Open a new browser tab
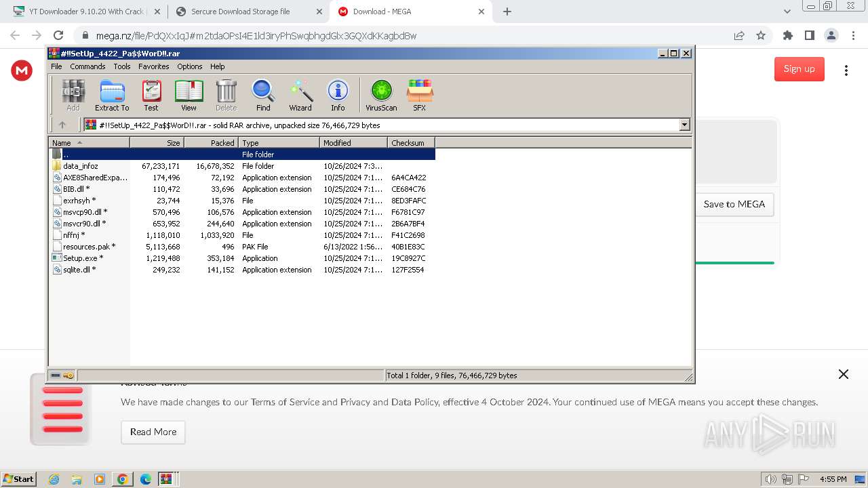The height and width of the screenshot is (488, 868). pyautogui.click(x=507, y=12)
